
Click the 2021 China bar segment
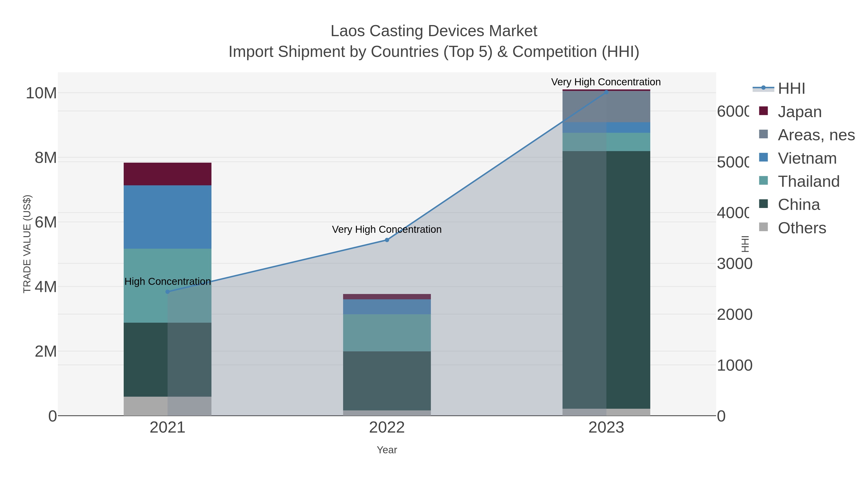pyautogui.click(x=168, y=360)
